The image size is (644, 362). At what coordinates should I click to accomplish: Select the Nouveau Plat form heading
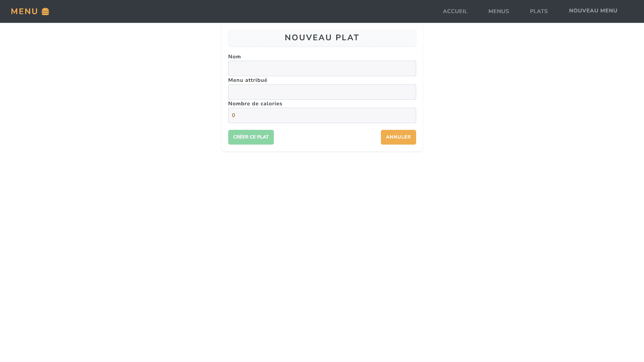(322, 38)
